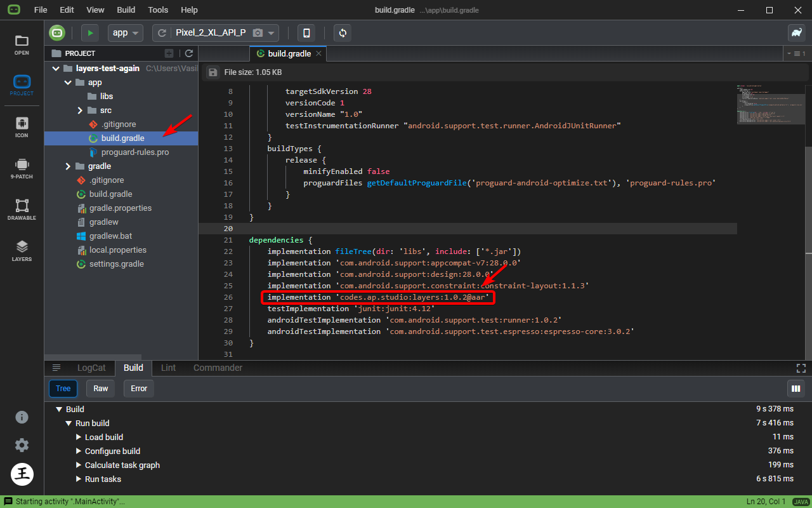This screenshot has height=508, width=812.
Task: Open the Edit menu
Action: [x=67, y=10]
